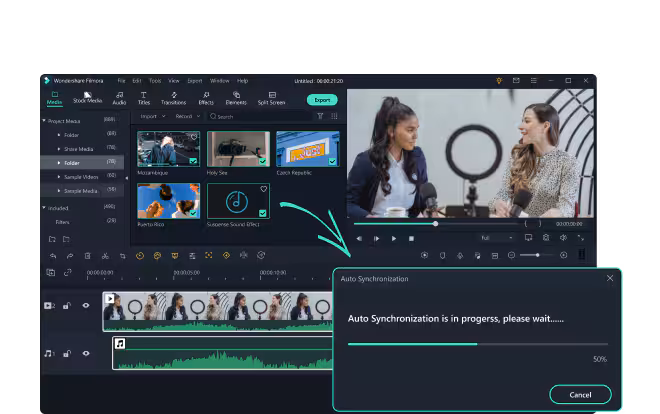Screen dimensions: 660x414
Task: Click the media Search field
Action: (x=260, y=116)
